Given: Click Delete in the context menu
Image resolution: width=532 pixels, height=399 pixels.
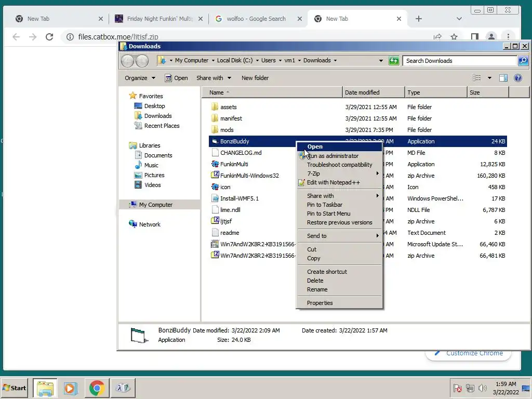Looking at the screenshot, I should tap(339, 281).
